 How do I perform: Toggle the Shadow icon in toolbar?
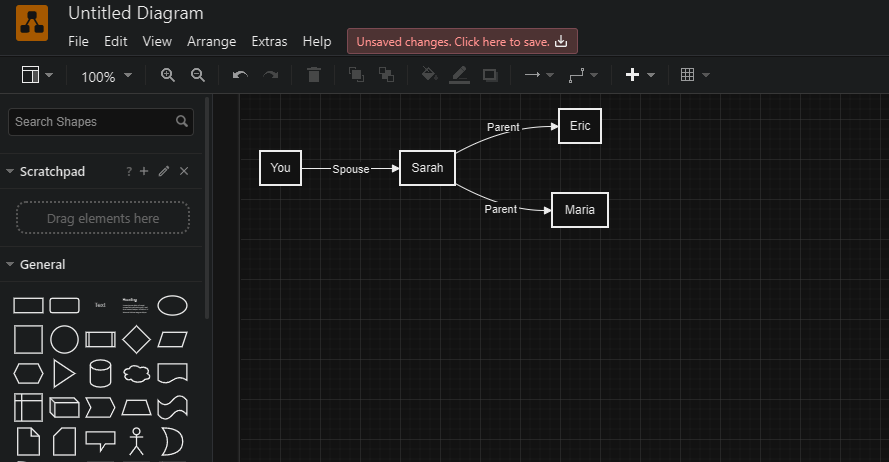point(490,75)
